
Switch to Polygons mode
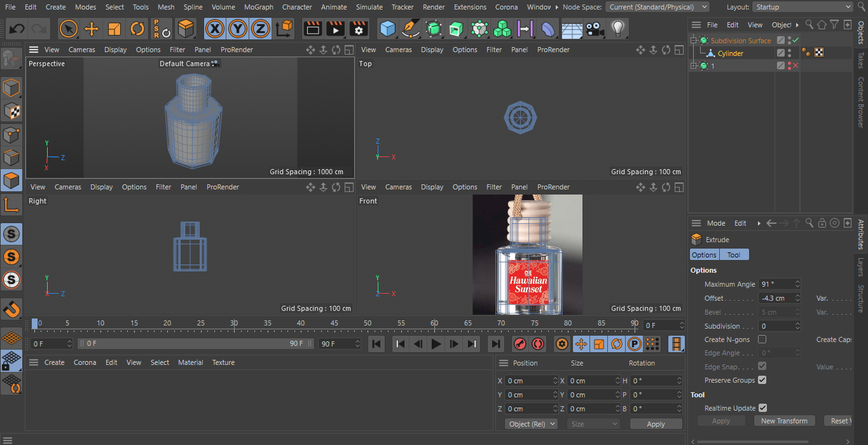11,181
